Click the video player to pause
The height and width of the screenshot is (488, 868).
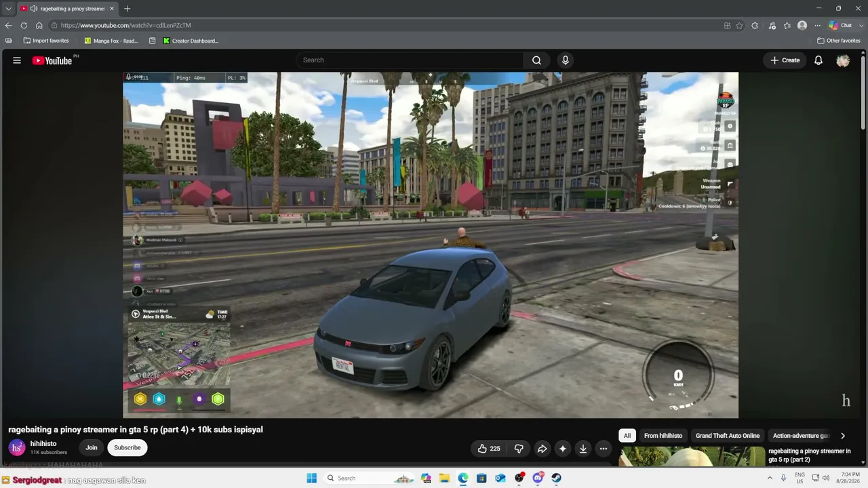431,245
